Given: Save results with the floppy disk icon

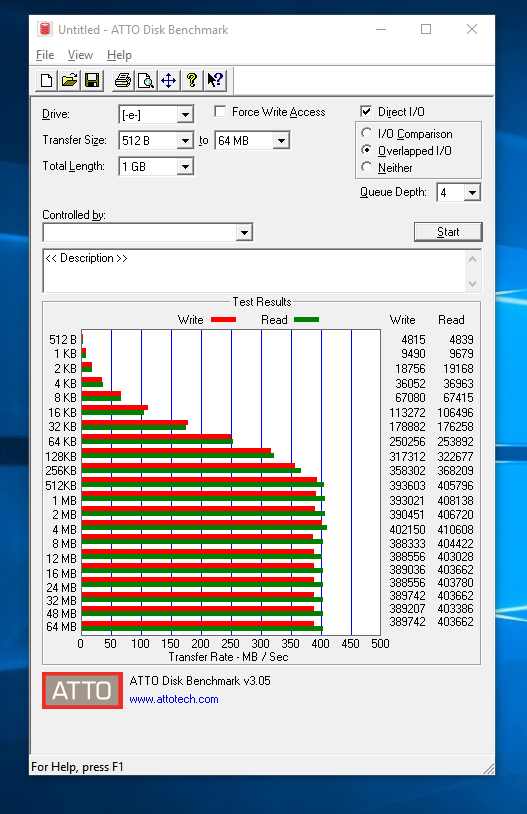Looking at the screenshot, I should pyautogui.click(x=92, y=80).
